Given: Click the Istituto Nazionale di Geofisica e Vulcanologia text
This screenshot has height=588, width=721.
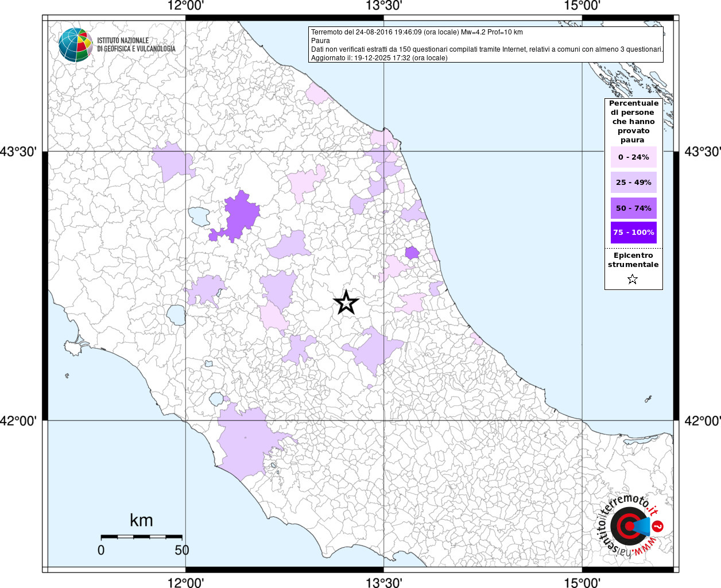Looking at the screenshot, I should tap(136, 45).
